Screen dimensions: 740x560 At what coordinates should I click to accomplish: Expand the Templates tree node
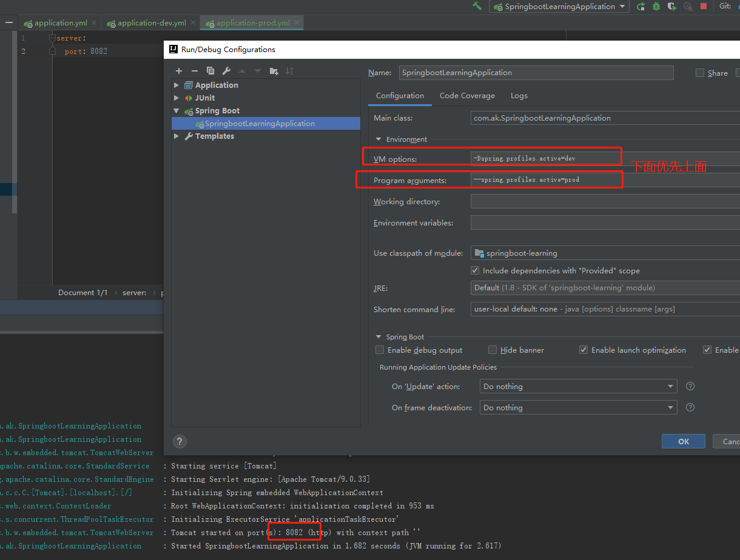[x=177, y=136]
